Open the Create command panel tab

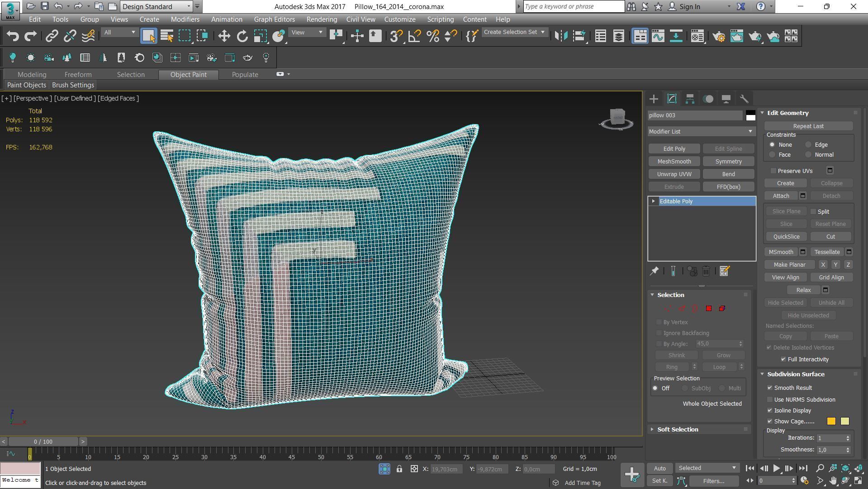[654, 99]
